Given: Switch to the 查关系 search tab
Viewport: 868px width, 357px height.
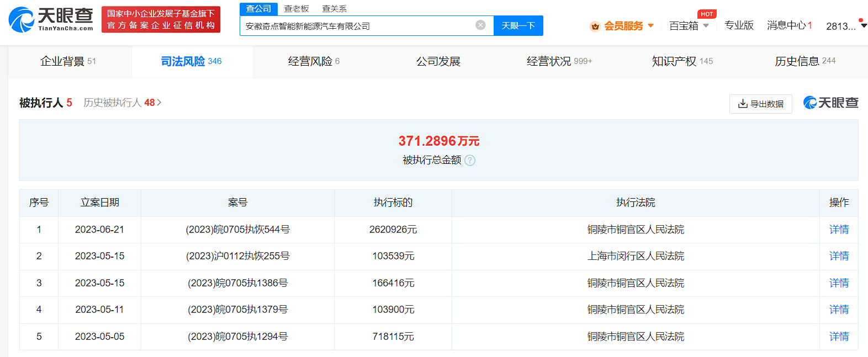Looking at the screenshot, I should tap(334, 9).
